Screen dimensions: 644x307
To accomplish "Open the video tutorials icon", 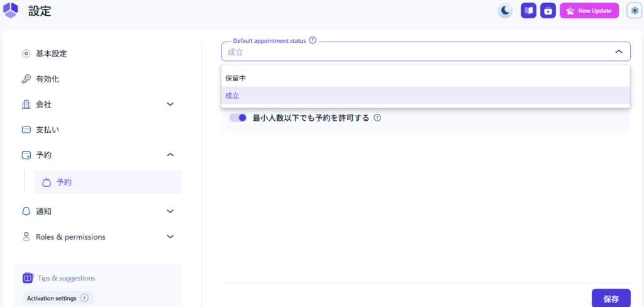I will [548, 11].
